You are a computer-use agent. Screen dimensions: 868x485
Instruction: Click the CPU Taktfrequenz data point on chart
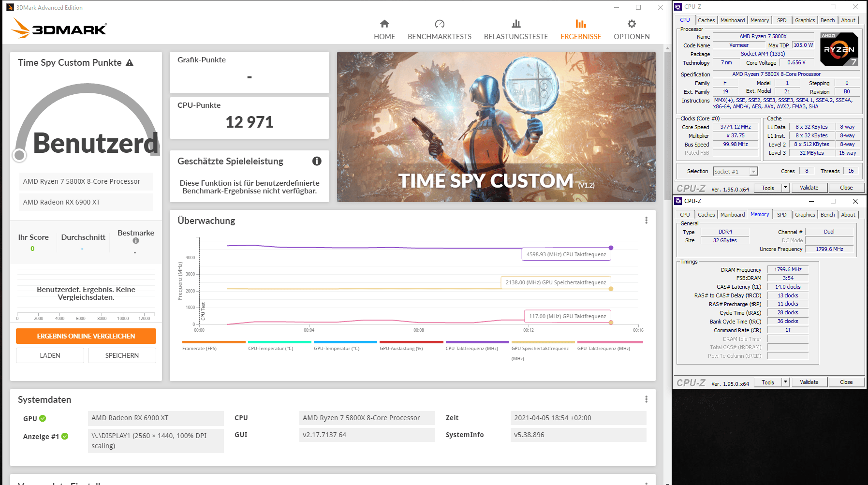[611, 248]
